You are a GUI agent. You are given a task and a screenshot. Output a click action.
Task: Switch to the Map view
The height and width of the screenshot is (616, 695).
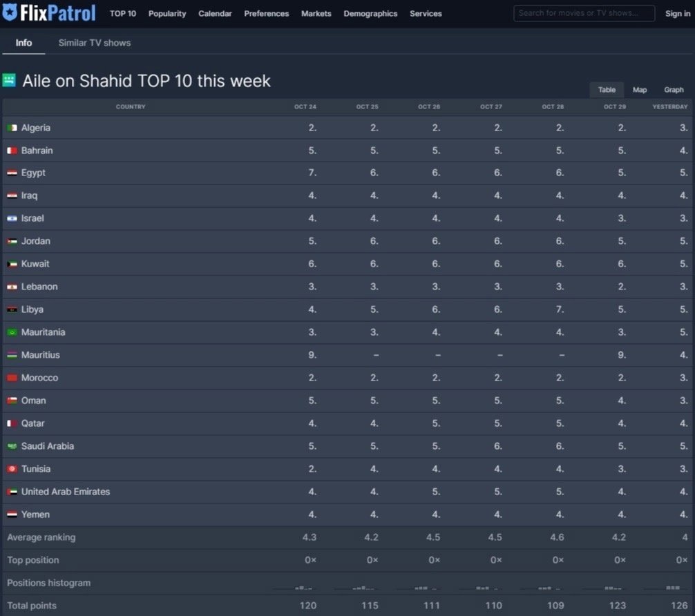[640, 90]
